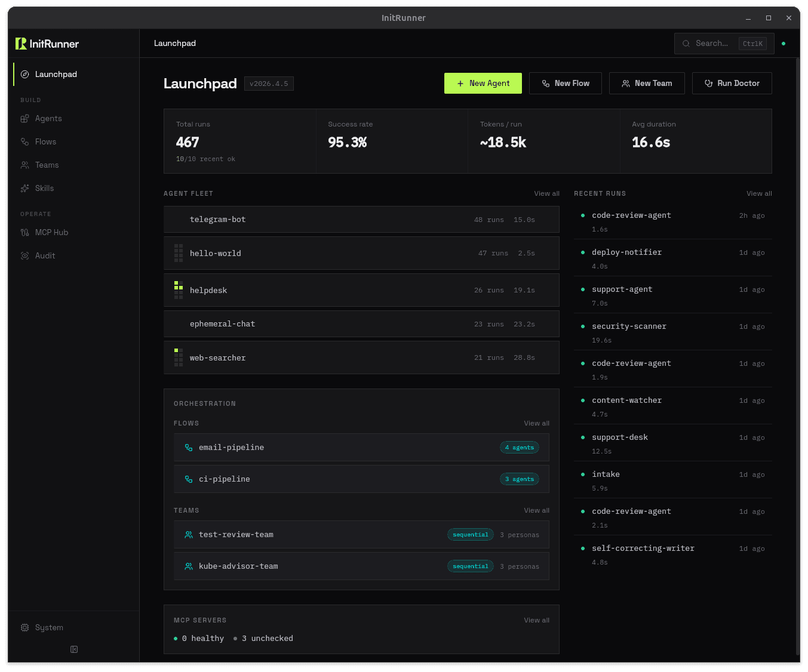The image size is (808, 672).
Task: Click the hello-world activity grid icon
Action: (179, 253)
